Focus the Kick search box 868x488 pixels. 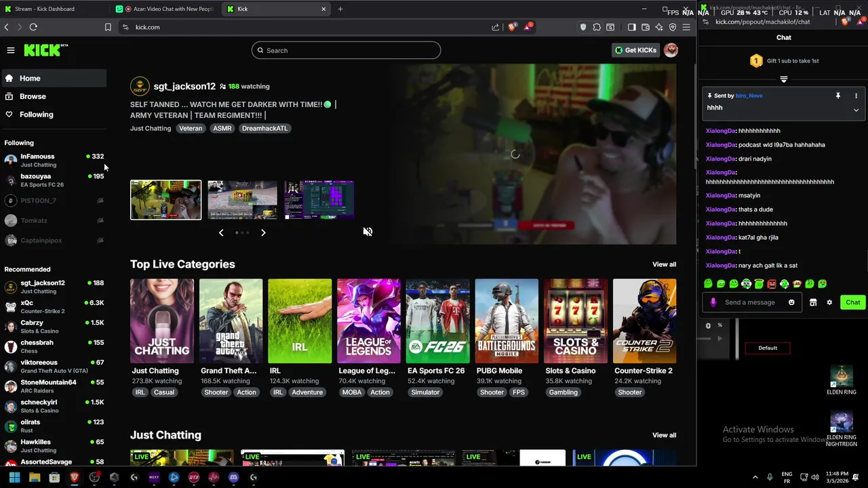coord(346,50)
